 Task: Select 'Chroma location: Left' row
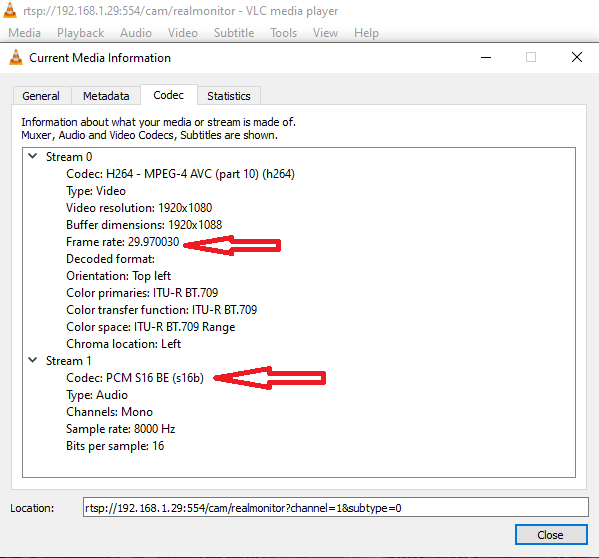[x=123, y=343]
